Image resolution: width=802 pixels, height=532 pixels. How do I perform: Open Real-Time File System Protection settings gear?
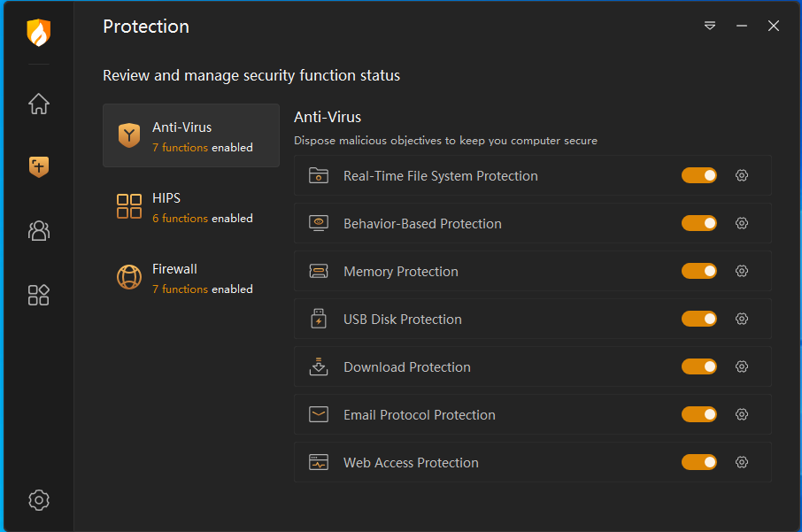pos(742,175)
